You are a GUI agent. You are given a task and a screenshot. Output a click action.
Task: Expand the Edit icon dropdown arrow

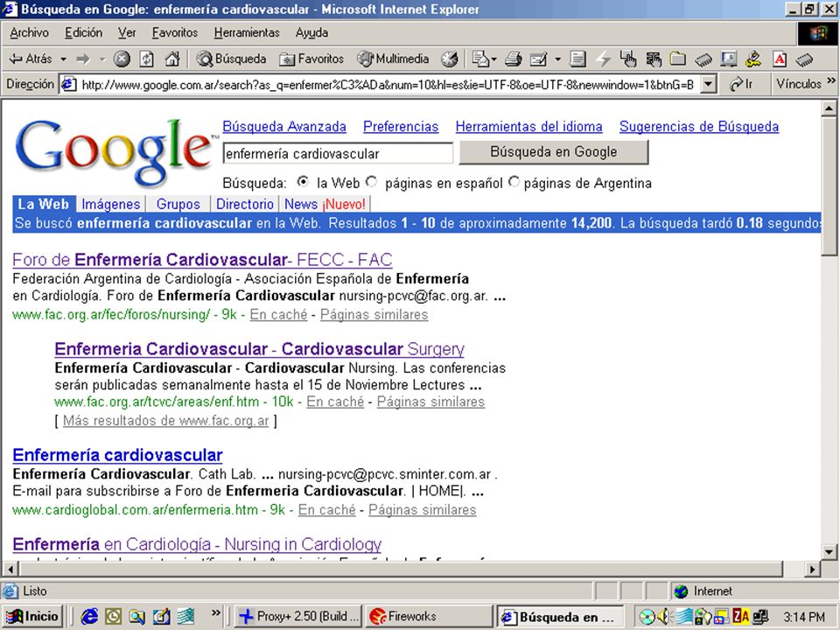pos(557,59)
